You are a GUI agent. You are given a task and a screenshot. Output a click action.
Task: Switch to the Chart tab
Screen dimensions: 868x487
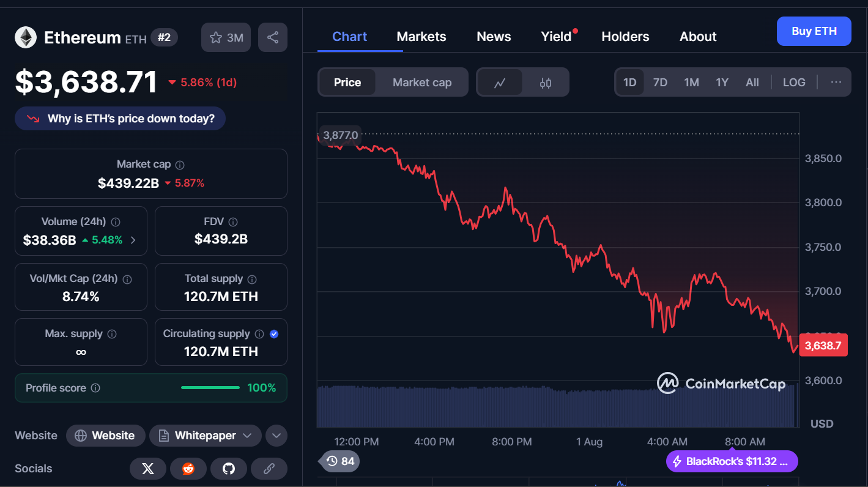point(349,37)
